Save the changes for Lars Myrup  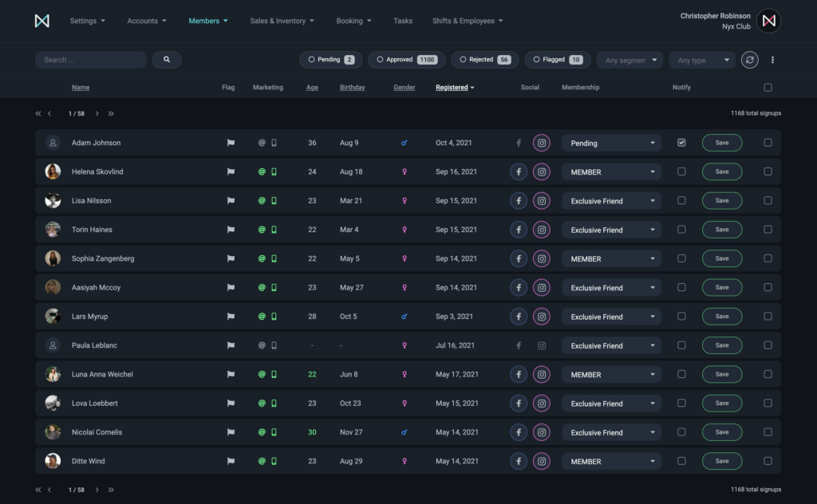(721, 317)
